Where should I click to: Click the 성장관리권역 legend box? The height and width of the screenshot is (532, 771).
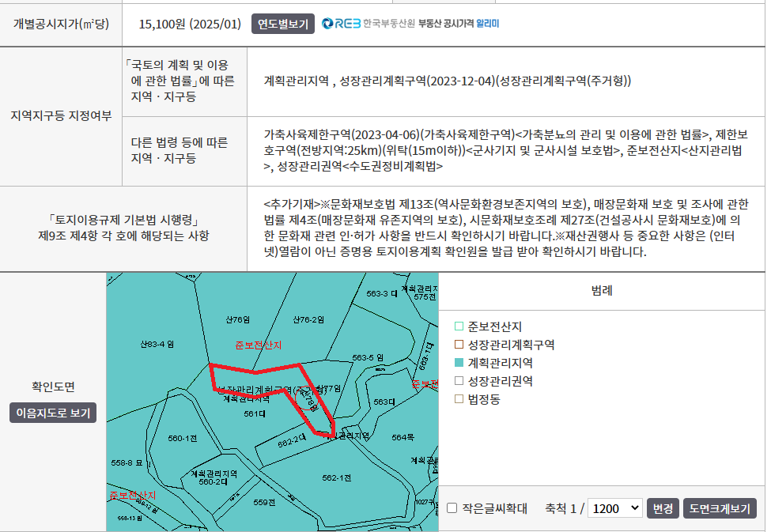(x=459, y=381)
